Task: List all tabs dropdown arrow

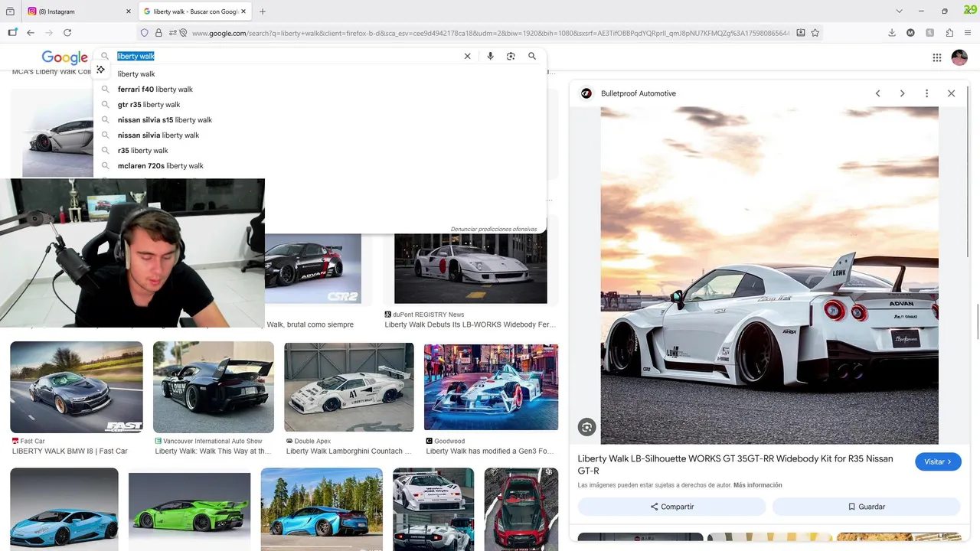Action: (x=900, y=11)
